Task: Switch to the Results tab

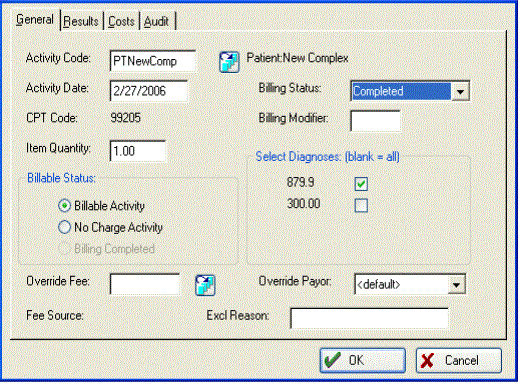Action: click(x=81, y=21)
